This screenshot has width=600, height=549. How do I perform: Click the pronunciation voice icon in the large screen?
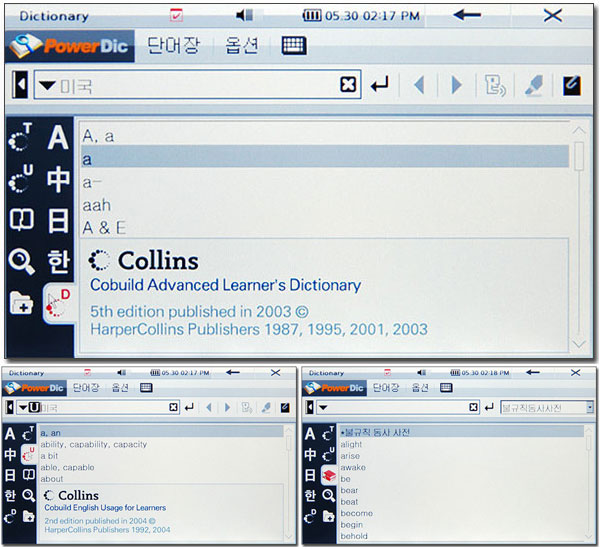pyautogui.click(x=495, y=85)
